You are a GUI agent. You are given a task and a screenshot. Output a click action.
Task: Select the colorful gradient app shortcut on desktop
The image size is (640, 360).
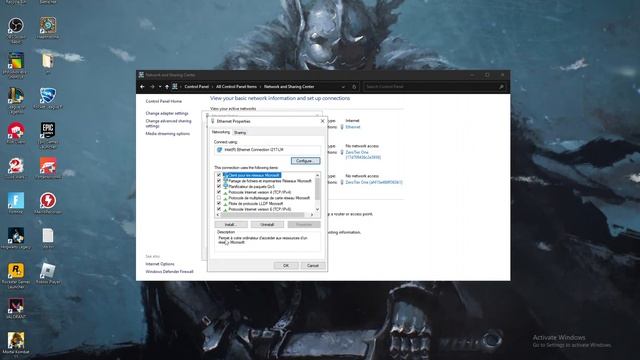tap(16, 61)
